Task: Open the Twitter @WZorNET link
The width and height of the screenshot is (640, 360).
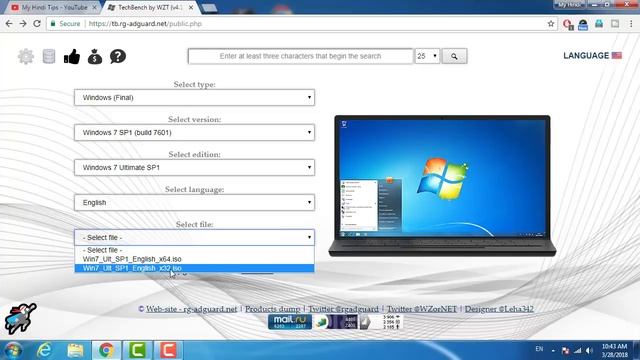Action: [422, 309]
